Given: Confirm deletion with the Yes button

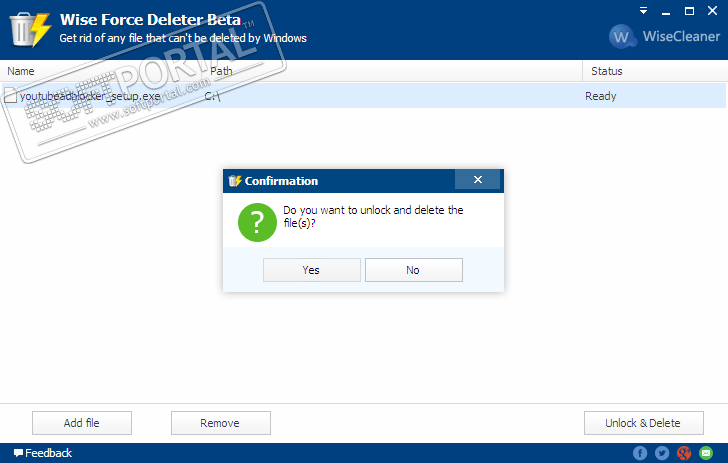Looking at the screenshot, I should click(x=312, y=270).
